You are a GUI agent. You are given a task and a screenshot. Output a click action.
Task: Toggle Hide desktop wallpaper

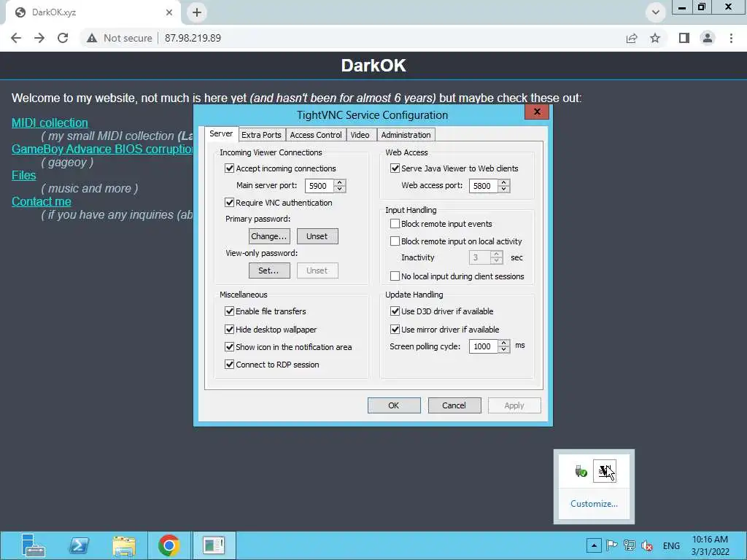tap(230, 330)
